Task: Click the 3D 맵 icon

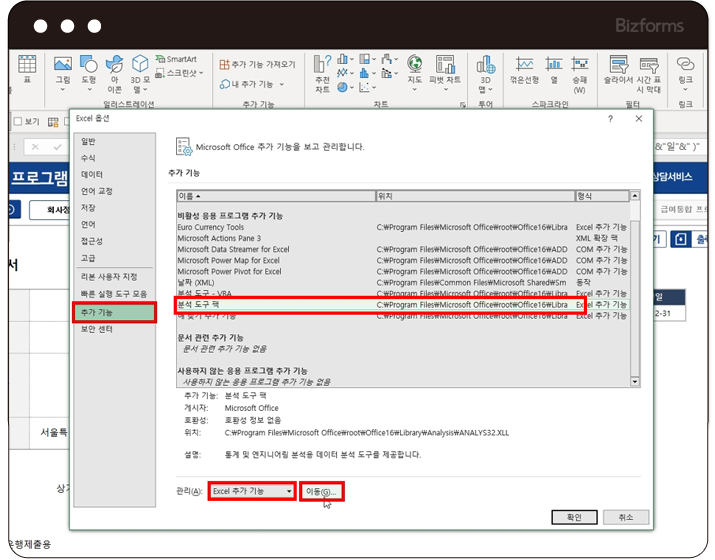Action: click(486, 64)
